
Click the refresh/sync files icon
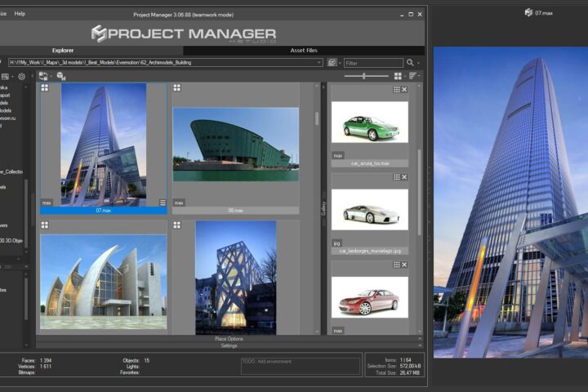click(43, 76)
